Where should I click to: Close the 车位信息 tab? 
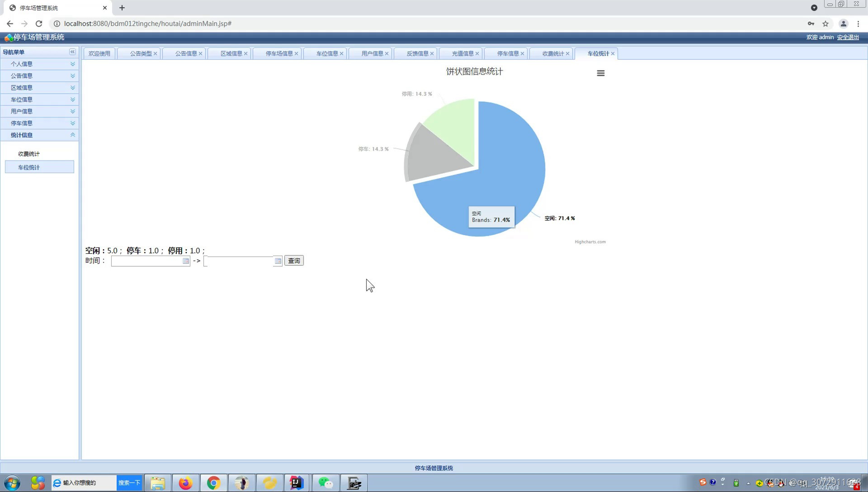point(342,54)
